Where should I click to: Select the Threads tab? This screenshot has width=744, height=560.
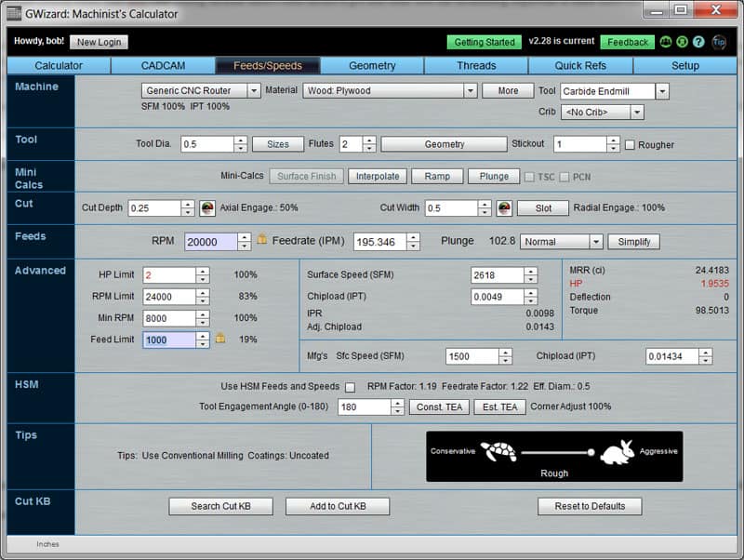(x=477, y=66)
